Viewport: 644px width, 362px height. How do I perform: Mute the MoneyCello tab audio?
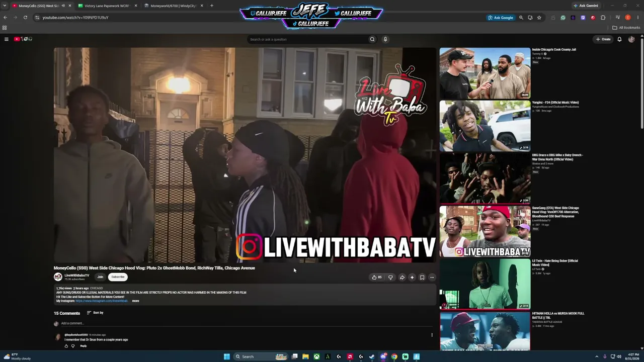[x=63, y=6]
